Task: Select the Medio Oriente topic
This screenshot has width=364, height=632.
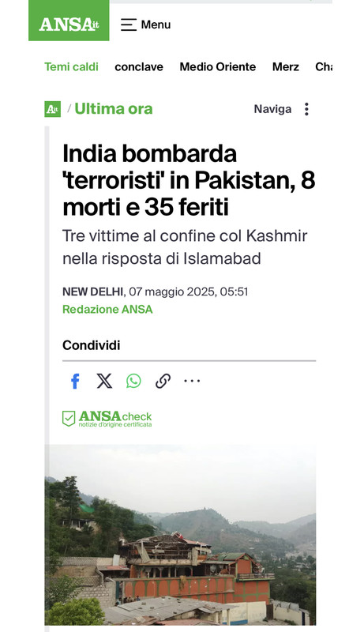Action: pyautogui.click(x=218, y=67)
